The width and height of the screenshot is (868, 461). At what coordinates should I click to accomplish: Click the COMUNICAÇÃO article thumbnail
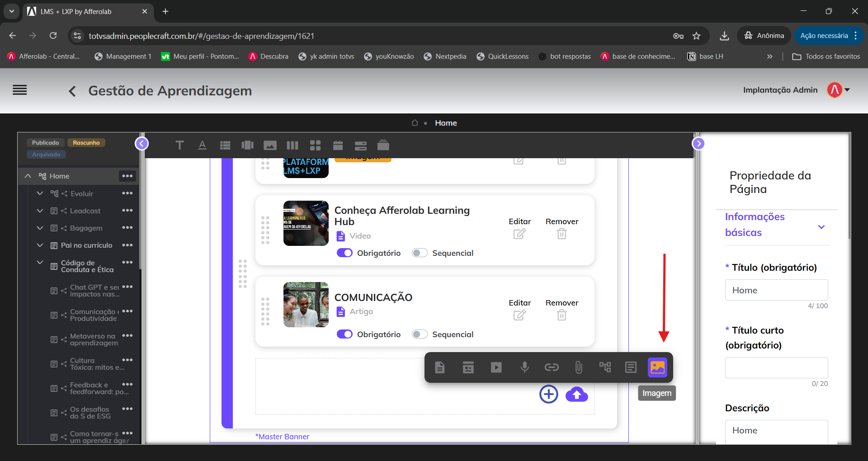click(306, 305)
